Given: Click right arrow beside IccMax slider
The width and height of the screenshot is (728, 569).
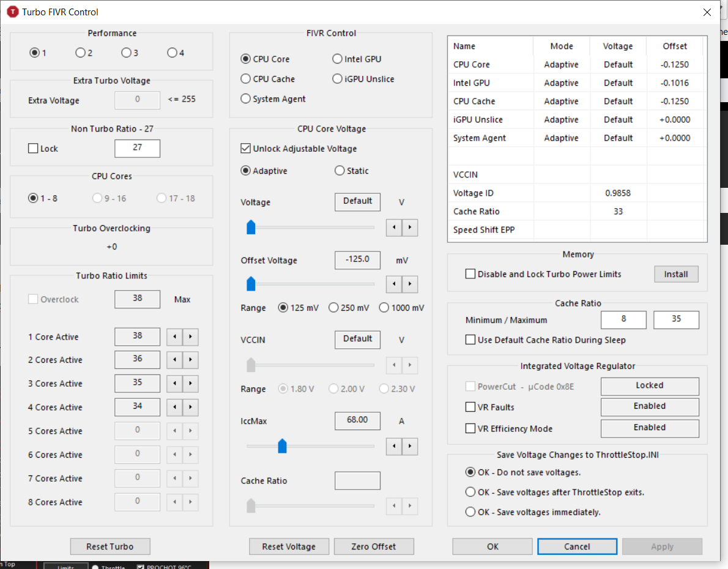Looking at the screenshot, I should [x=409, y=446].
